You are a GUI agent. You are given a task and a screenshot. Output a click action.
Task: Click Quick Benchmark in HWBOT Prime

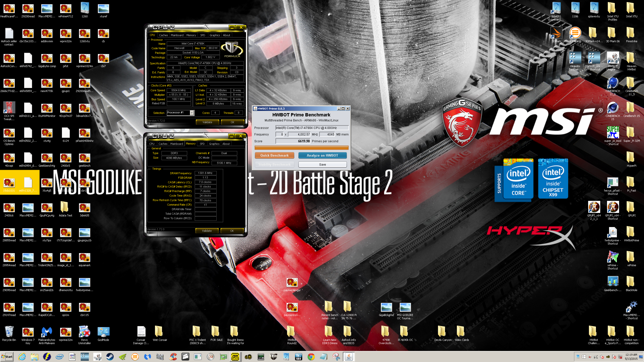[274, 155]
